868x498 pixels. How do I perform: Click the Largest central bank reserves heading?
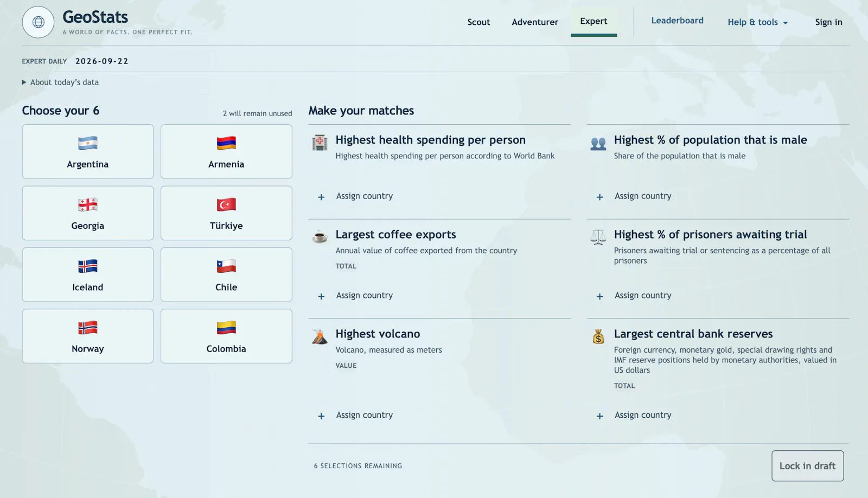pyautogui.click(x=693, y=334)
